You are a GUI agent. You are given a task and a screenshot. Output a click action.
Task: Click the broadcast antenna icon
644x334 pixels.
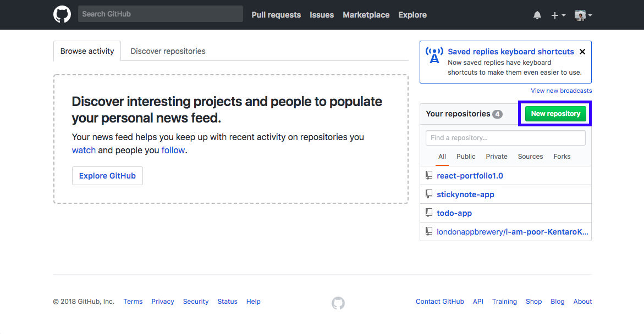(x=434, y=55)
